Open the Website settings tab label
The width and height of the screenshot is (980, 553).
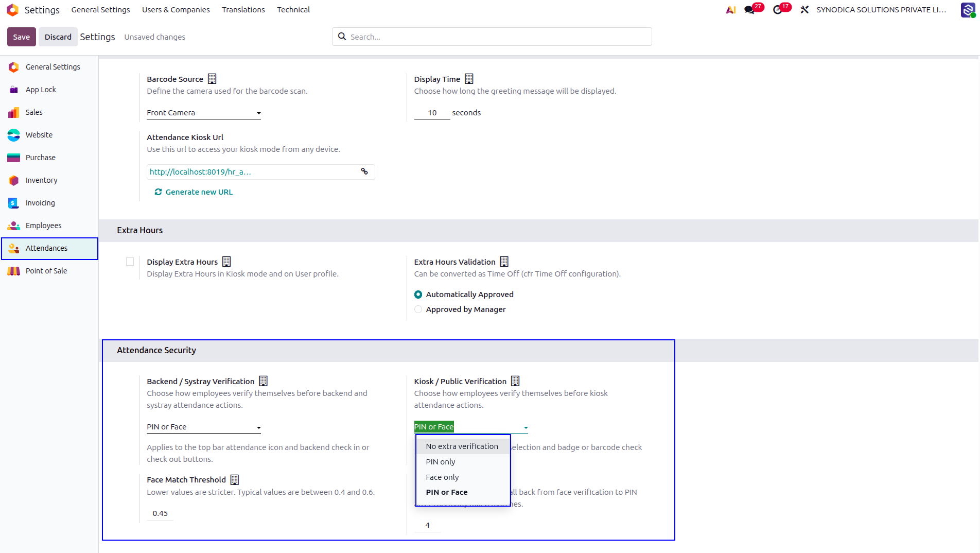pos(39,135)
